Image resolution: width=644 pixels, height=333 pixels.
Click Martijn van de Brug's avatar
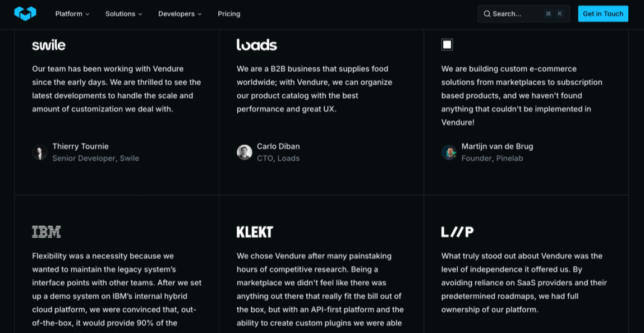click(x=449, y=152)
